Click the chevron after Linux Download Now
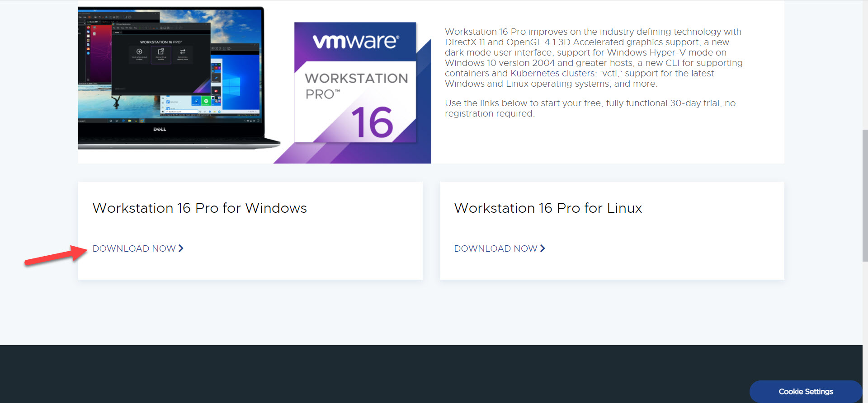This screenshot has height=403, width=868. tap(542, 248)
